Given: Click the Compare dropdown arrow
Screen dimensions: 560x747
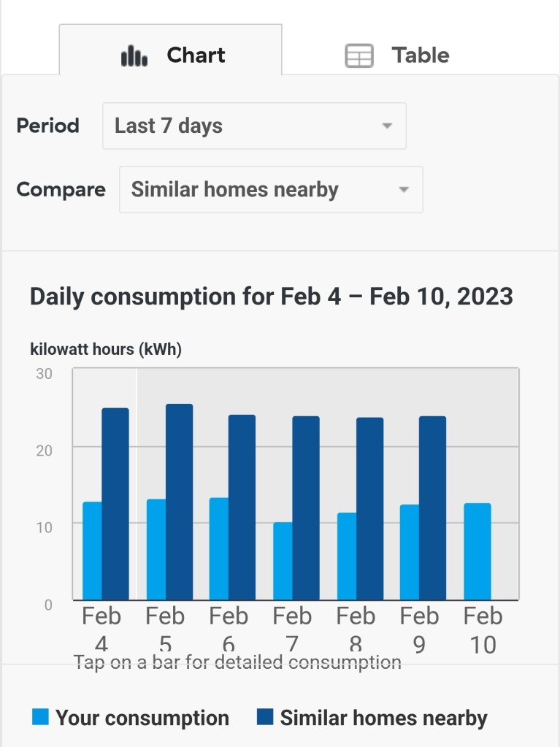Looking at the screenshot, I should click(x=403, y=191).
